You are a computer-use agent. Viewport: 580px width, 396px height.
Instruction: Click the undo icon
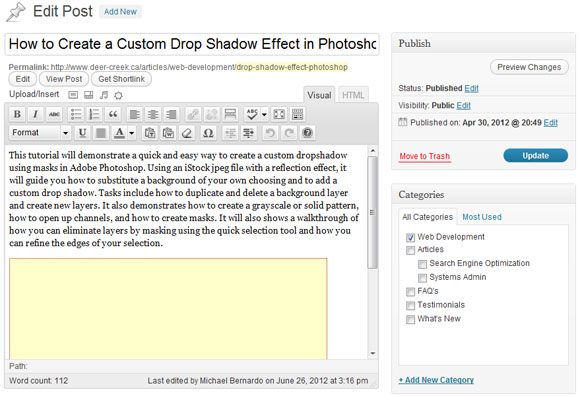click(x=270, y=132)
